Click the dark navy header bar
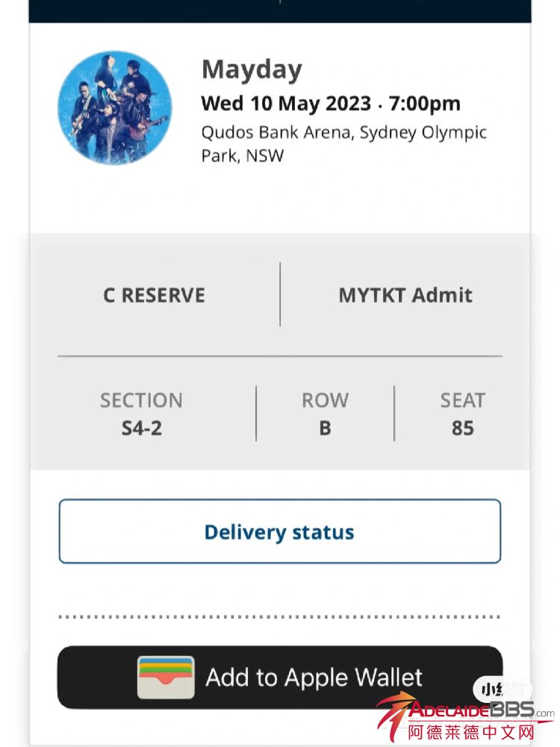The image size is (560, 747). (279, 10)
